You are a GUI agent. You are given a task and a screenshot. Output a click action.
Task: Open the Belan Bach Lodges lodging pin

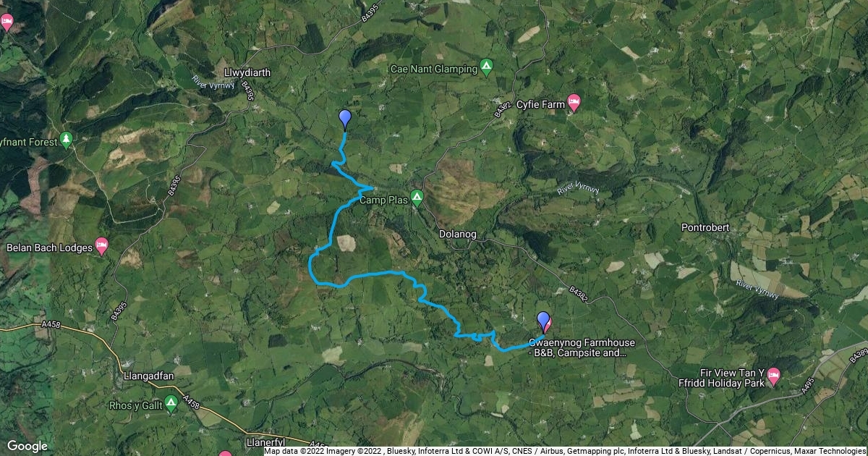[x=101, y=246]
